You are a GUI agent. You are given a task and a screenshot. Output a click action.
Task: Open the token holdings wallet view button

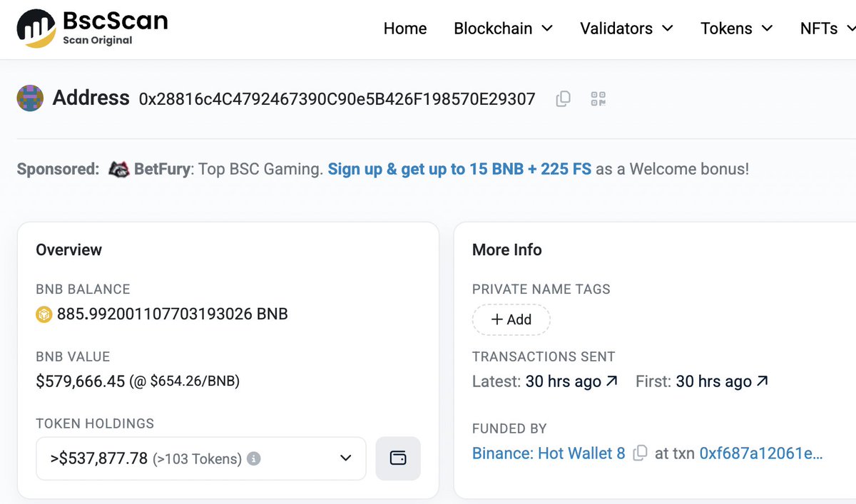click(x=398, y=458)
